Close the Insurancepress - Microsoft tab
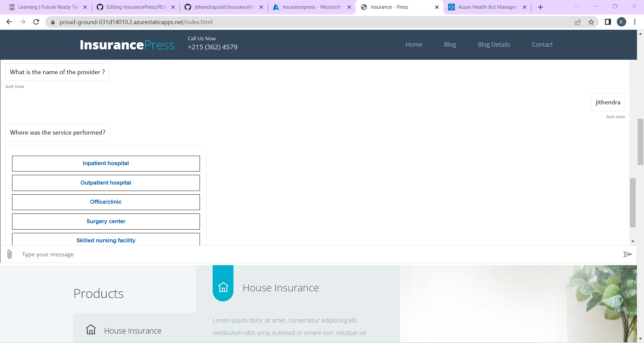 click(349, 7)
